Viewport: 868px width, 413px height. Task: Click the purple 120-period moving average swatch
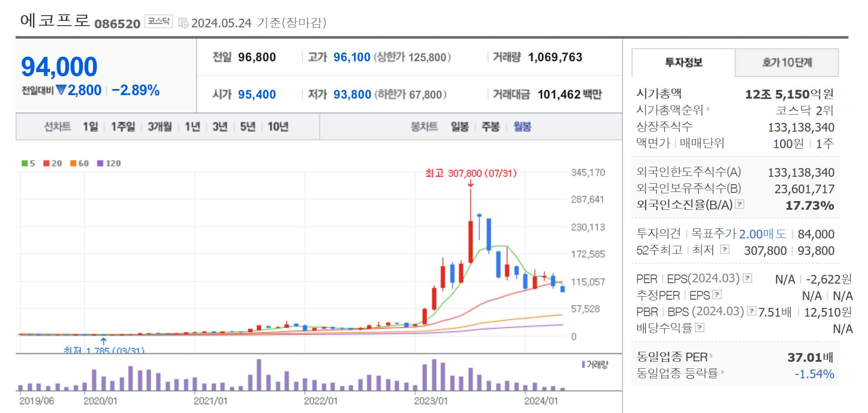[100, 163]
